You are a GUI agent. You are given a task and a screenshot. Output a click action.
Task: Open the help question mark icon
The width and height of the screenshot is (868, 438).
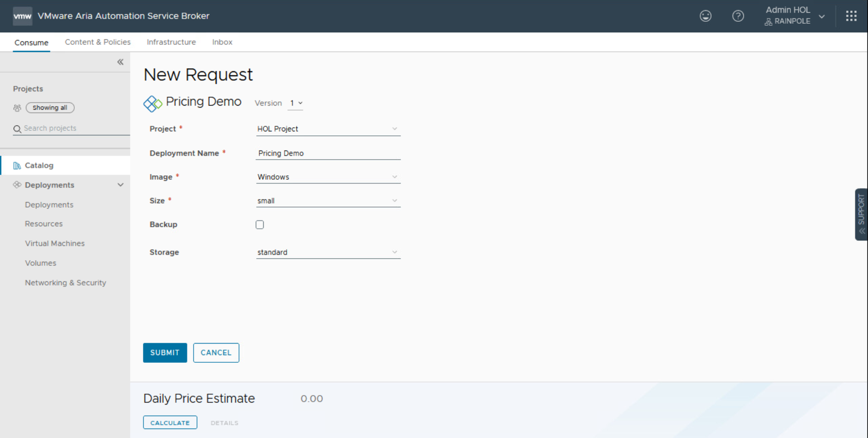click(738, 16)
